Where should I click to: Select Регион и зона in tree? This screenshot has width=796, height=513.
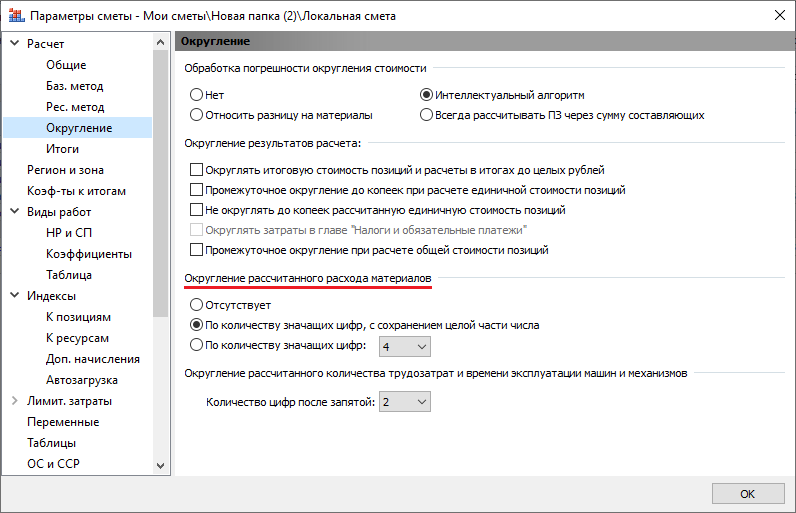tap(65, 170)
